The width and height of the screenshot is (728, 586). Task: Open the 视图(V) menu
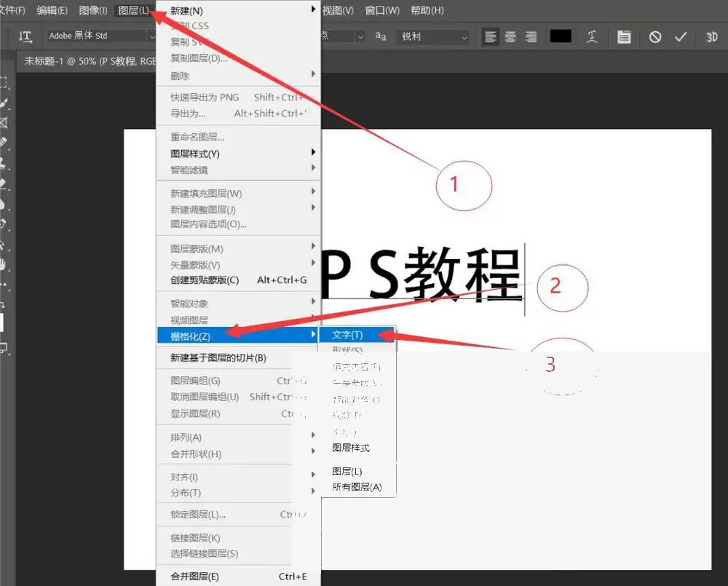click(338, 10)
